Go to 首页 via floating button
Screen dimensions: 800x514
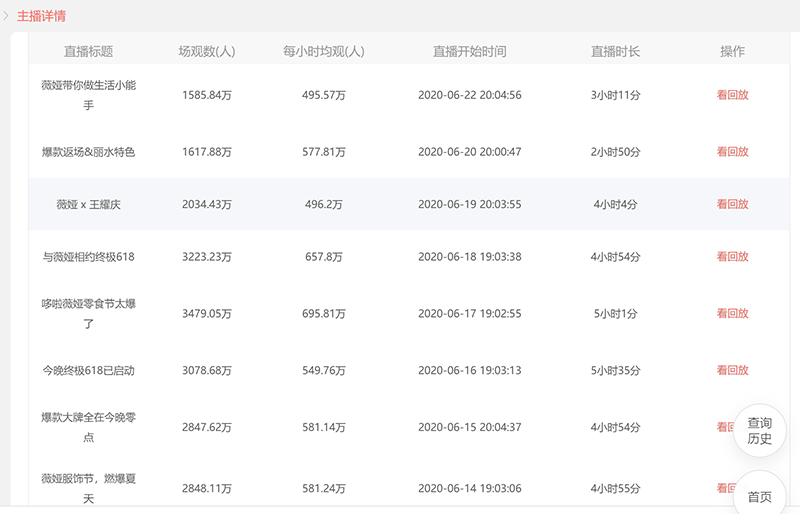pyautogui.click(x=759, y=497)
